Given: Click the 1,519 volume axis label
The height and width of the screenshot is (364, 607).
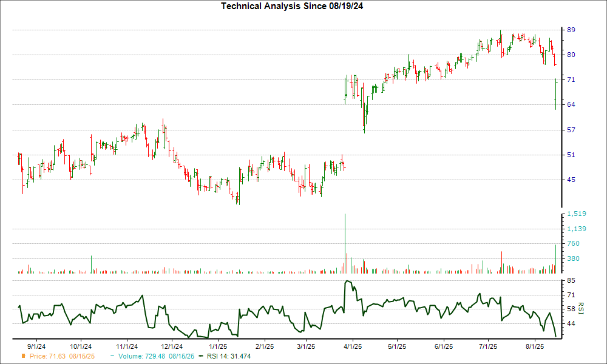Looking at the screenshot, I should pos(577,214).
